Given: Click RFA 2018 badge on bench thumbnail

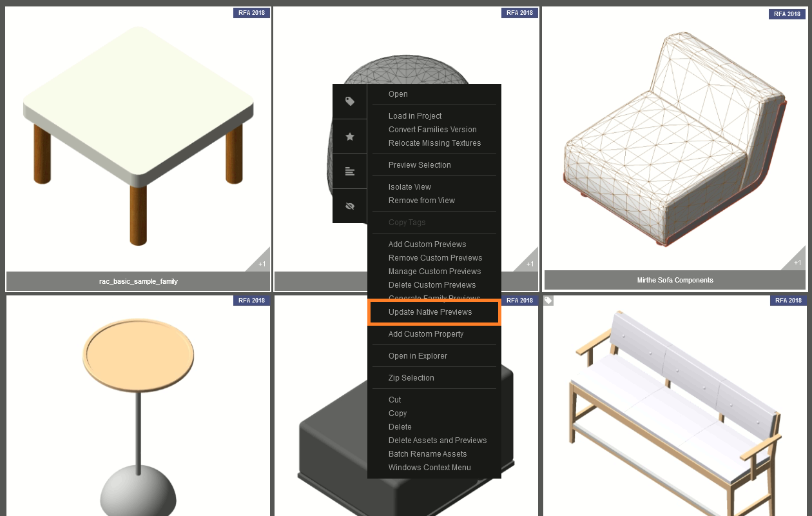Looking at the screenshot, I should (787, 301).
